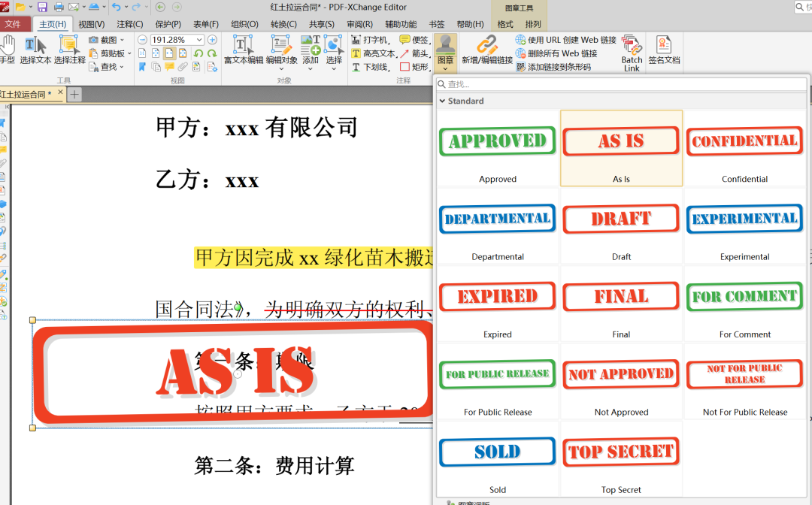This screenshot has width=812, height=505.
Task: Click the Add/Edit Links button
Action: 486,50
